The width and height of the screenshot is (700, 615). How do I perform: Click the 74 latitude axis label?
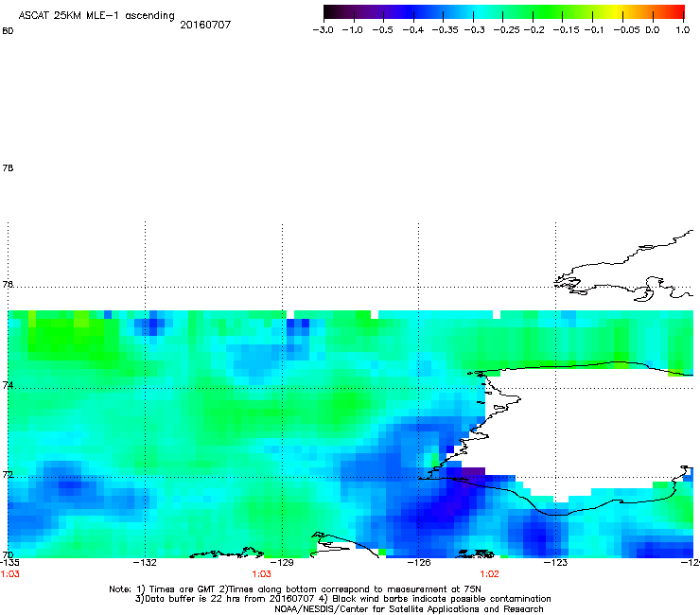8,385
